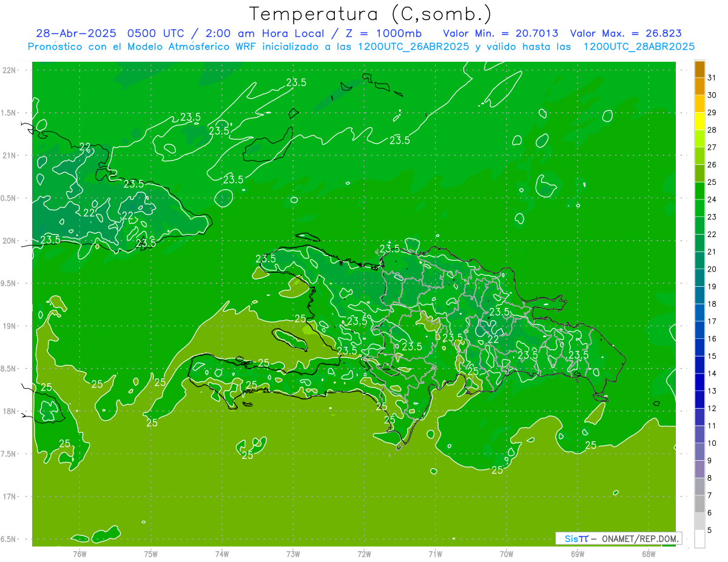This screenshot has height=562, width=728.
Task: Click the 22N latitude axis label
Action: point(8,70)
